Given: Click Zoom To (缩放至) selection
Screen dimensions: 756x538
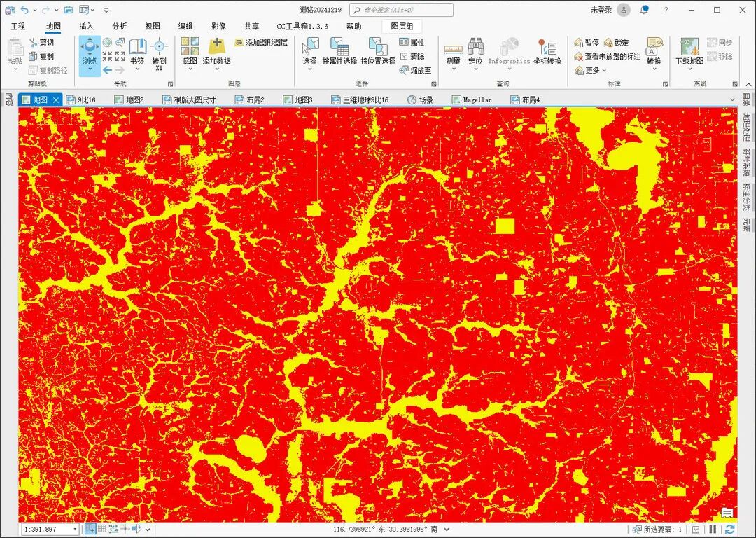Looking at the screenshot, I should tap(415, 71).
